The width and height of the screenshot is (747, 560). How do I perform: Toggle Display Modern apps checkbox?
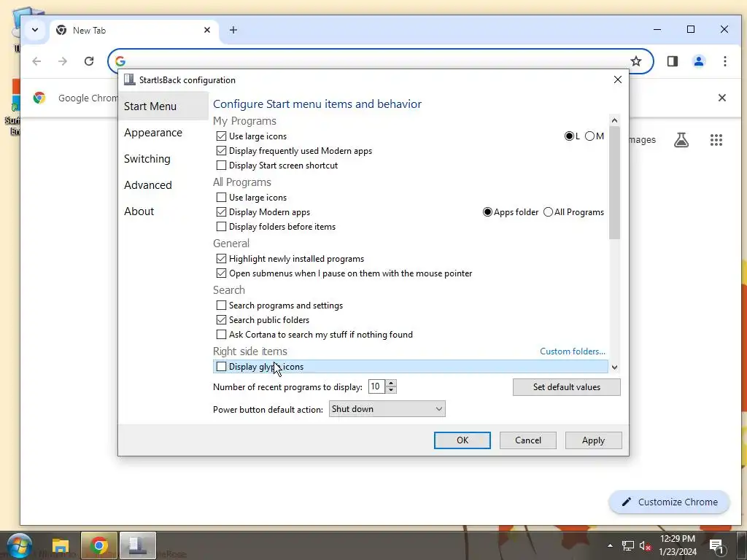[x=221, y=212]
